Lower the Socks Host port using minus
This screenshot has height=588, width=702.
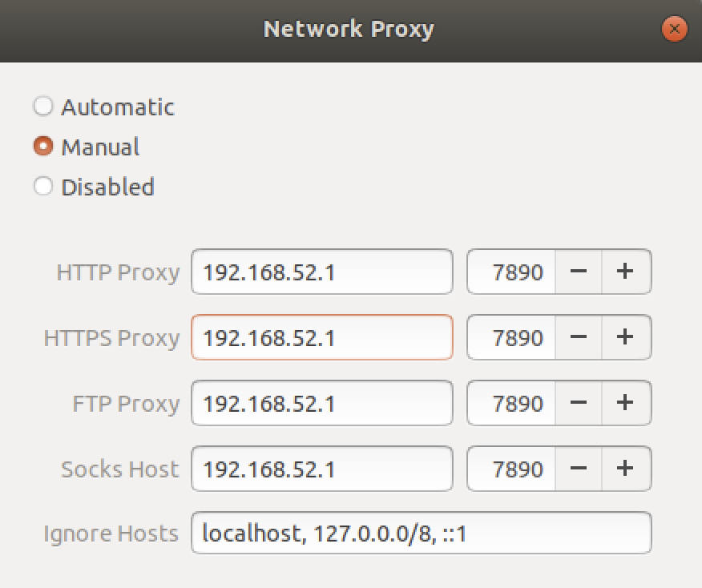tap(578, 469)
